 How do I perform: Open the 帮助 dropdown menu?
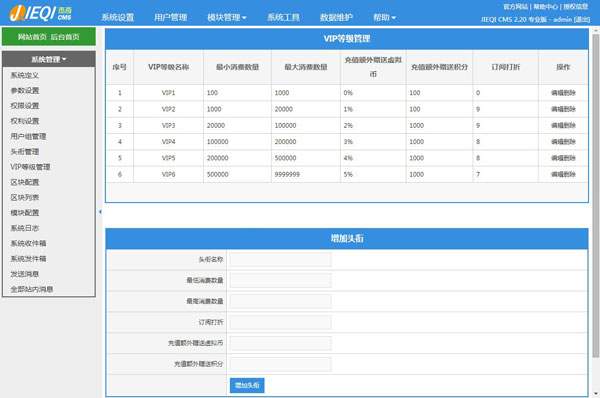tap(384, 17)
